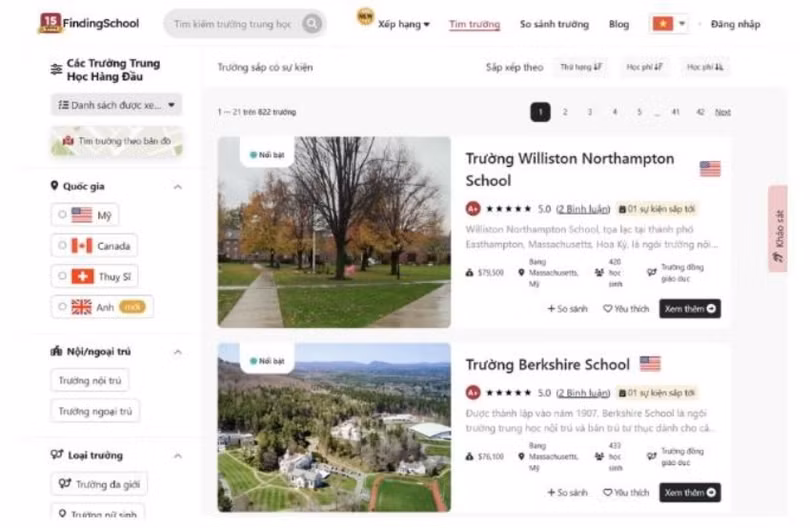The width and height of the screenshot is (810, 528).
Task: Sort by Thứ hạng ranking
Action: tap(581, 67)
